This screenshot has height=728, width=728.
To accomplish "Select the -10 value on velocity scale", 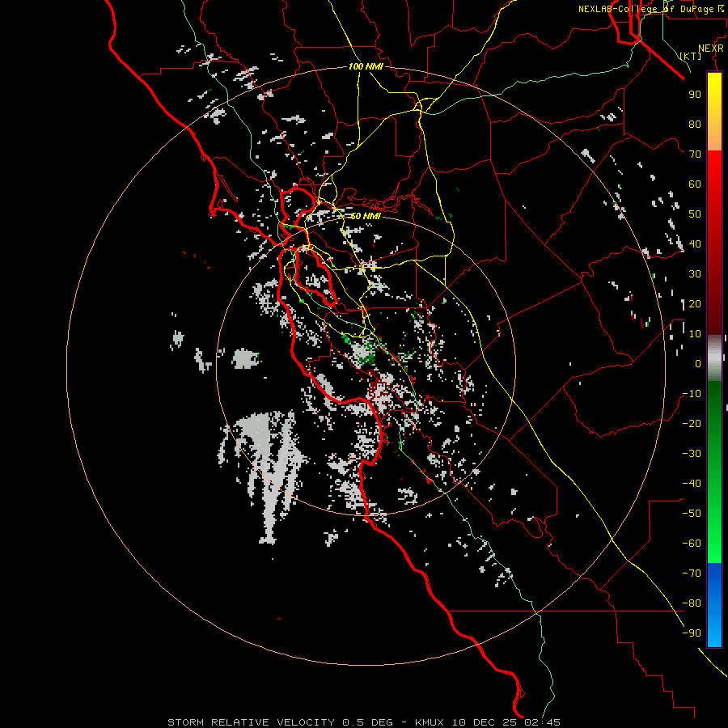I will (x=692, y=394).
